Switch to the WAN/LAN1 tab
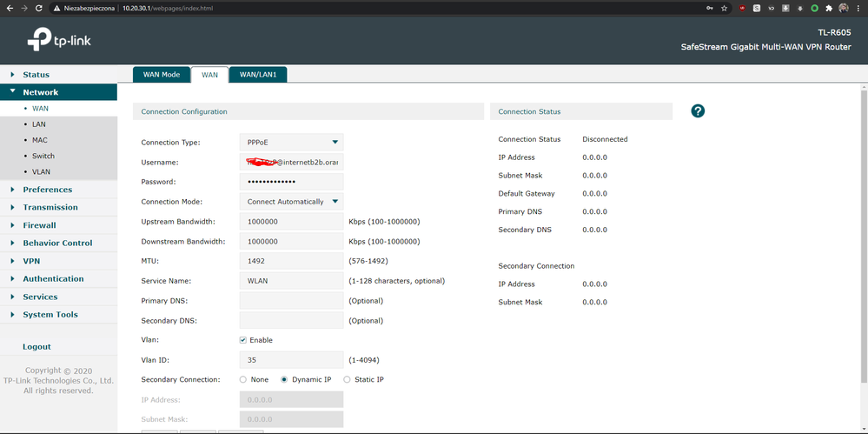Screen dimensions: 868x434 pyautogui.click(x=257, y=75)
